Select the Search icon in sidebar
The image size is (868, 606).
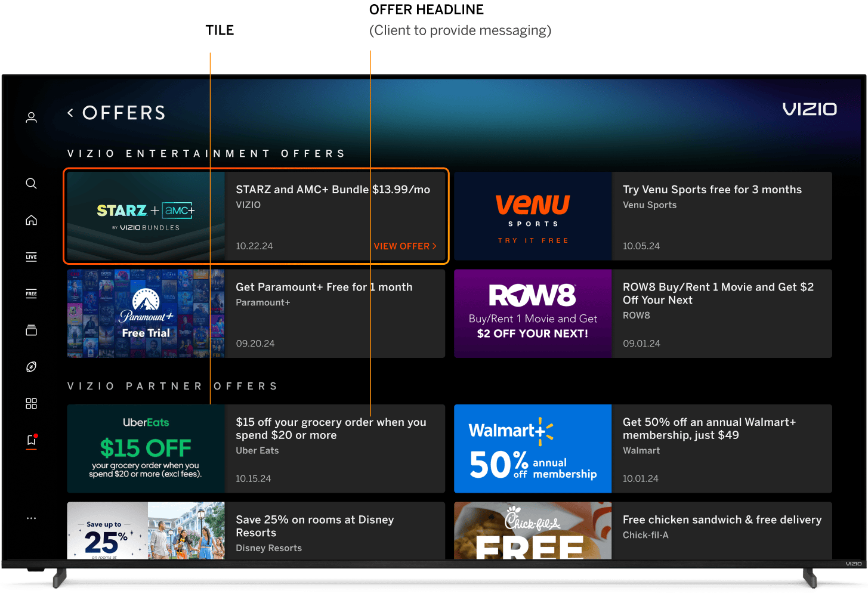pyautogui.click(x=31, y=183)
